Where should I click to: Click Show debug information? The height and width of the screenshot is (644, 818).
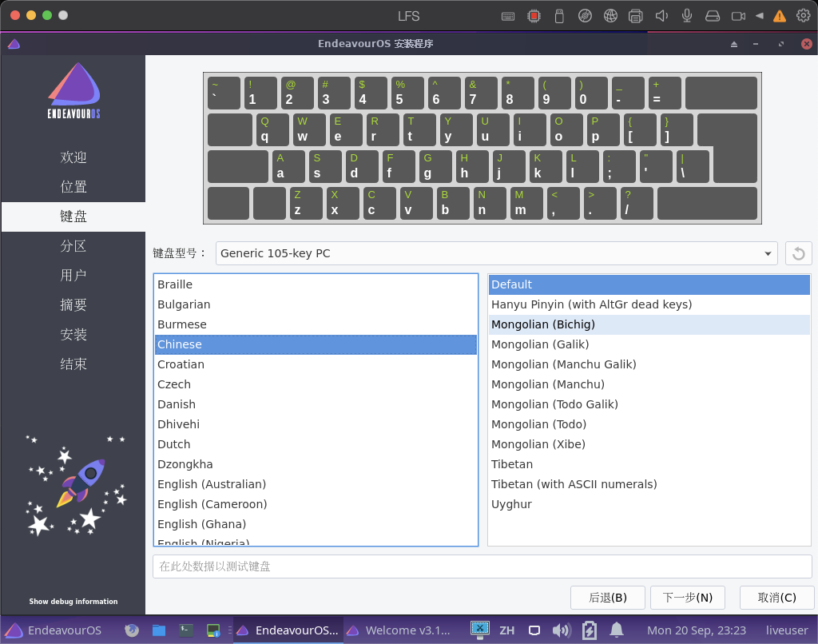pyautogui.click(x=73, y=601)
